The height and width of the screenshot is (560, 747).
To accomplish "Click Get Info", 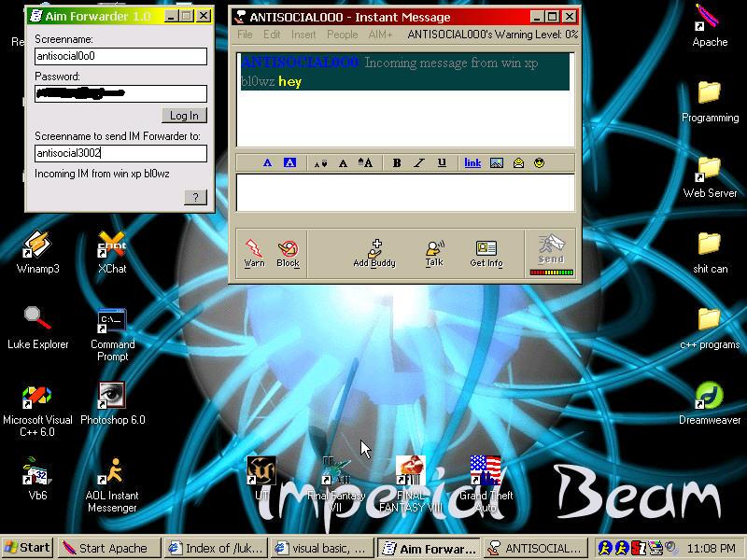I will [x=486, y=253].
